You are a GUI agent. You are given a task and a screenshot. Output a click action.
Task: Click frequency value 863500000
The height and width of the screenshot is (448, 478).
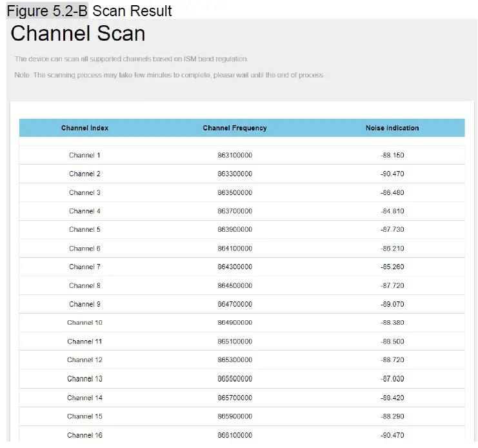tap(235, 193)
